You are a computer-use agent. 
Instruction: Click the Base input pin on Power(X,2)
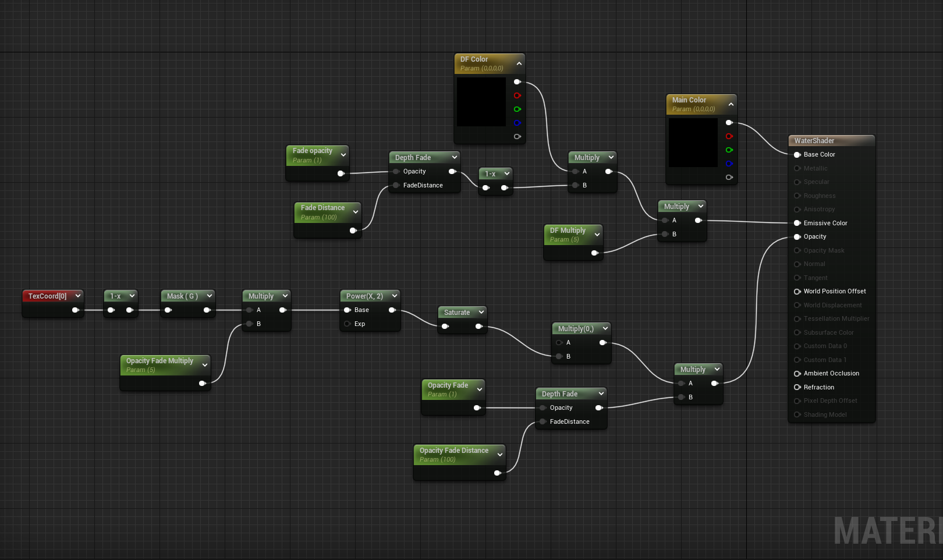click(x=348, y=310)
